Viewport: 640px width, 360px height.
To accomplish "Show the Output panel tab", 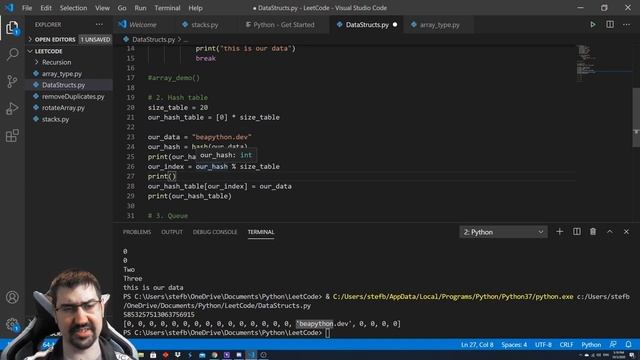I will coord(172,232).
